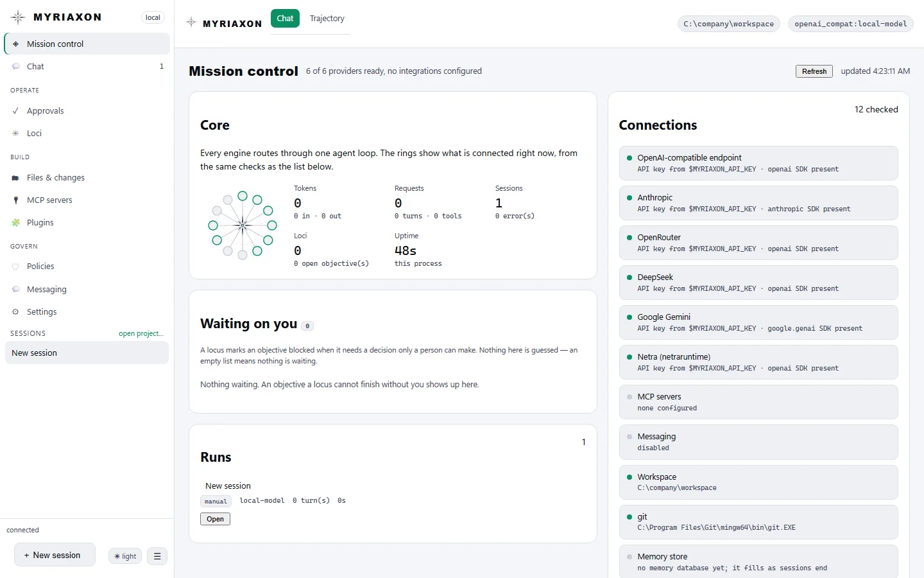The image size is (924, 578).
Task: Click the C:\company\workspace path chip
Action: pos(729,24)
